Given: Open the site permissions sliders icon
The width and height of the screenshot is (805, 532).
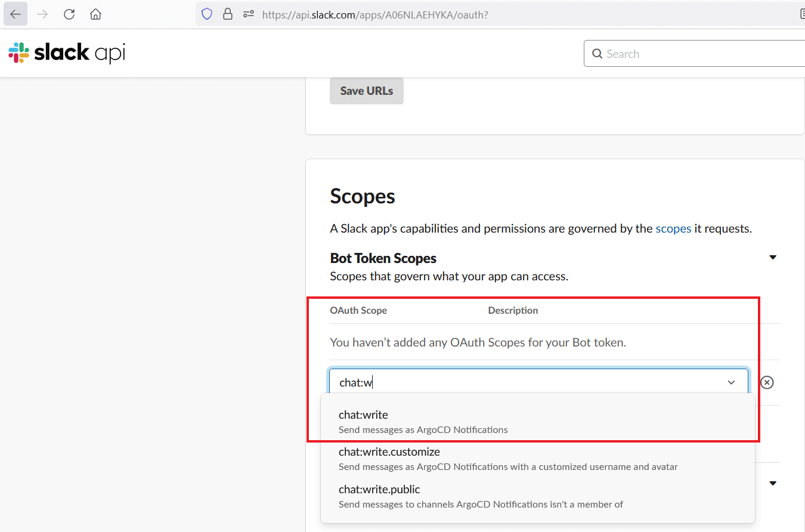Looking at the screenshot, I should [x=248, y=14].
